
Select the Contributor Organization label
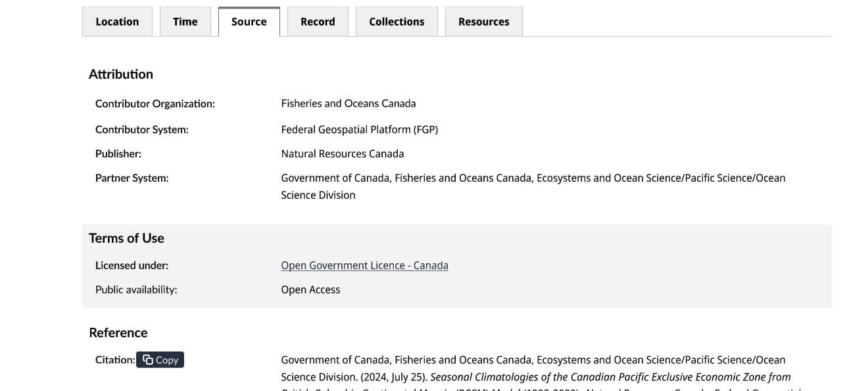pos(155,104)
